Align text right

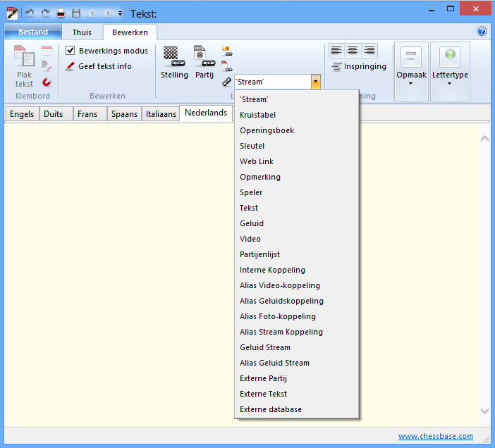[x=369, y=51]
